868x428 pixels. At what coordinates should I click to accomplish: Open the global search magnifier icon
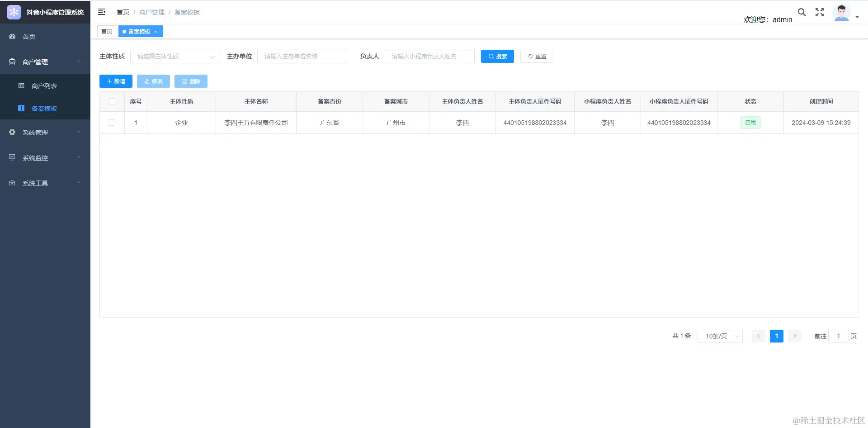[x=802, y=12]
